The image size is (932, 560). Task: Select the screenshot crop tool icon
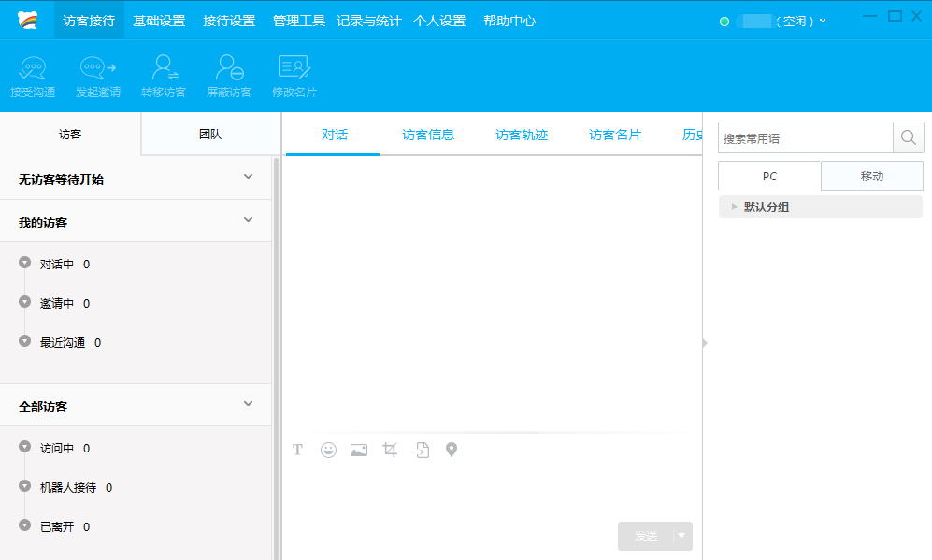click(x=390, y=450)
